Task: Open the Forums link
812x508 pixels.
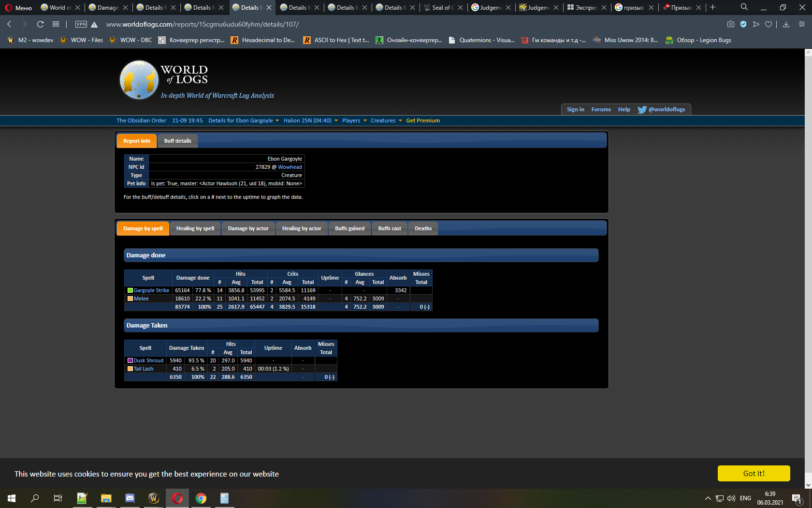Action: point(601,109)
